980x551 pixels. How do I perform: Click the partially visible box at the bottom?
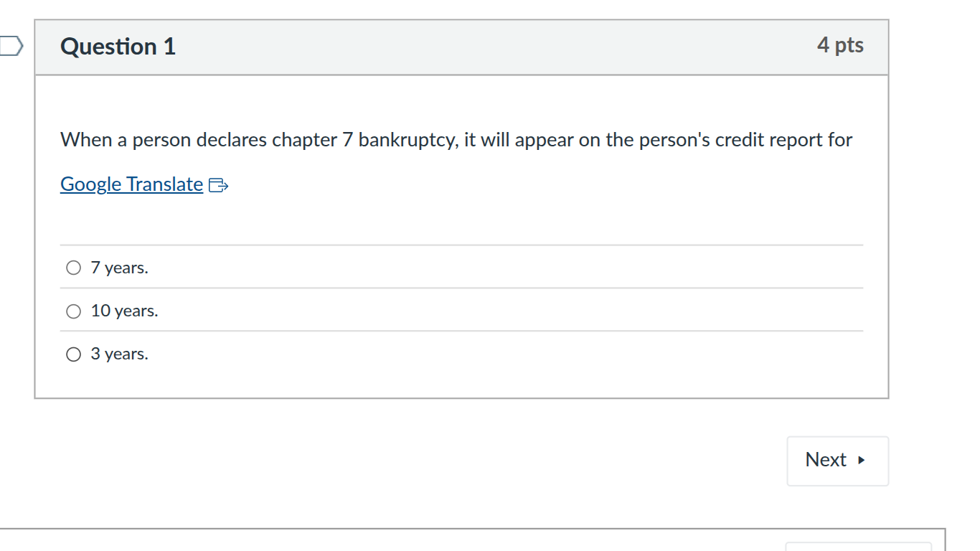473,542
